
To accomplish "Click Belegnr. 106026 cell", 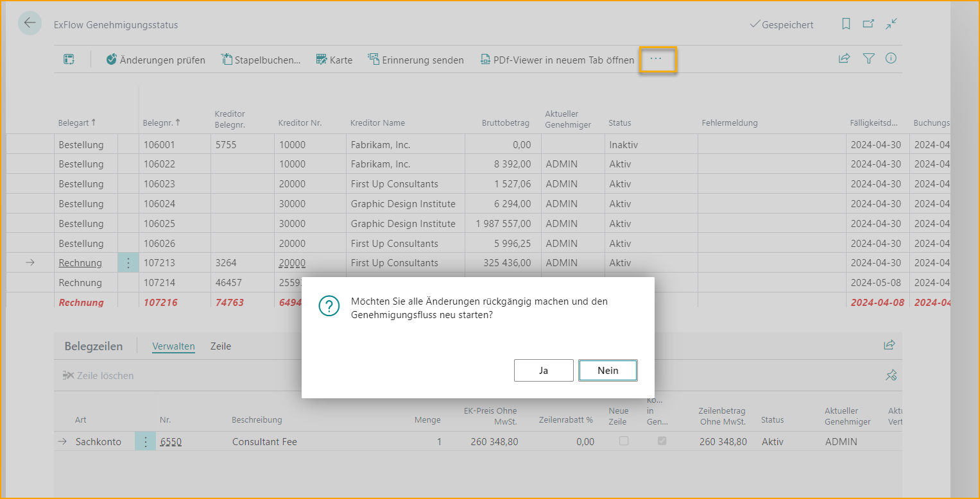I will 175,244.
